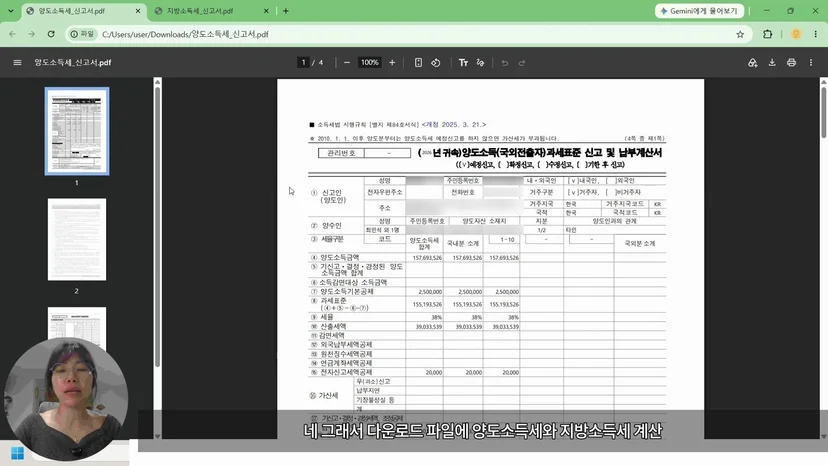Click the 100% zoom level field
Screen dimensions: 828x466
pyautogui.click(x=369, y=62)
